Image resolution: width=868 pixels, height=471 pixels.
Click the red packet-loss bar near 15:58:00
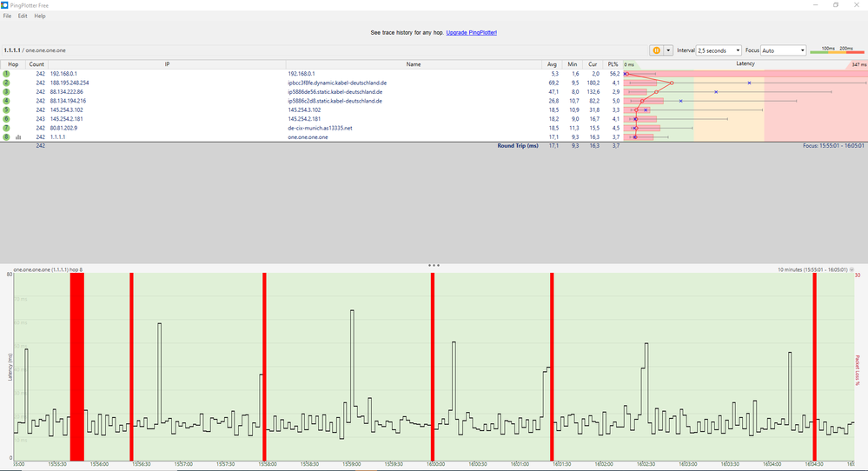pos(265,367)
